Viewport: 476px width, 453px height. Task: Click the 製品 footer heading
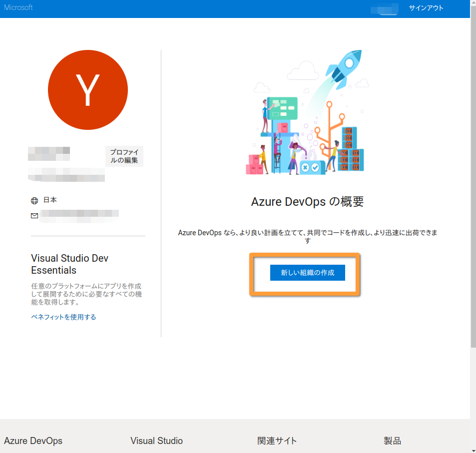click(x=392, y=441)
